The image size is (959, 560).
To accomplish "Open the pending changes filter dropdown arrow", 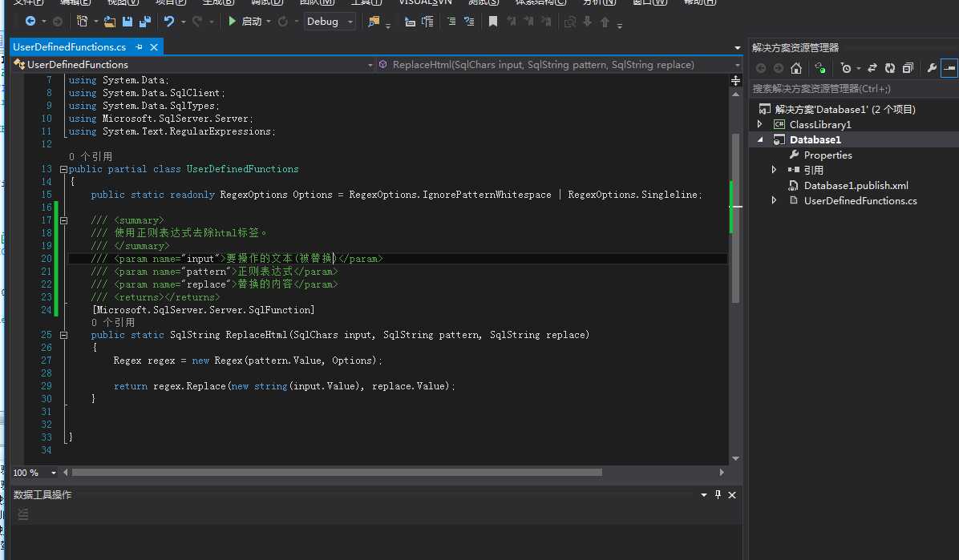I will 858,68.
